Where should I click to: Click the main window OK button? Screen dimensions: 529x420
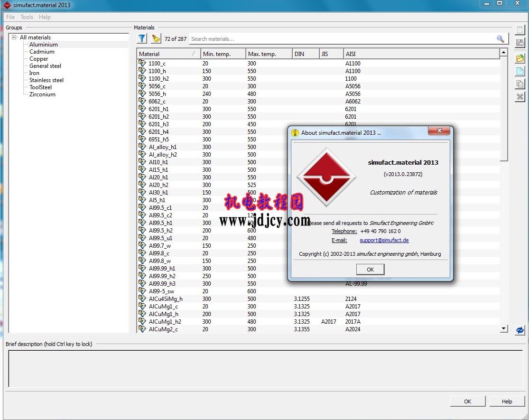(467, 401)
